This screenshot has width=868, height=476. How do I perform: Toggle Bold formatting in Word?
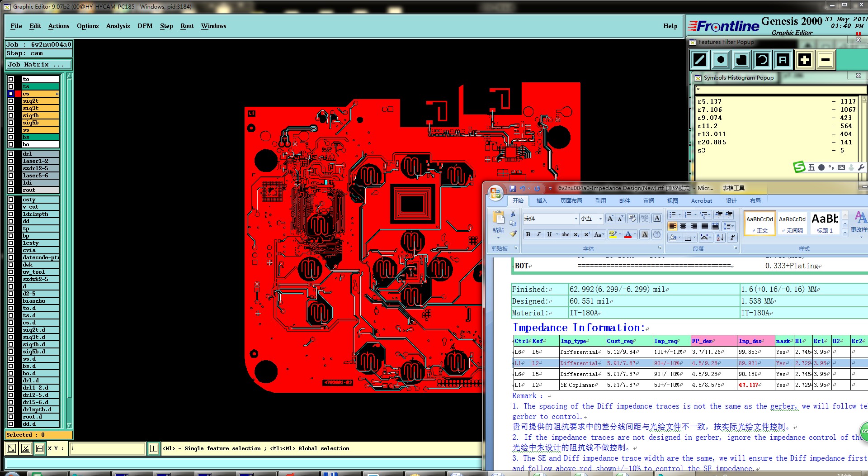(x=528, y=234)
